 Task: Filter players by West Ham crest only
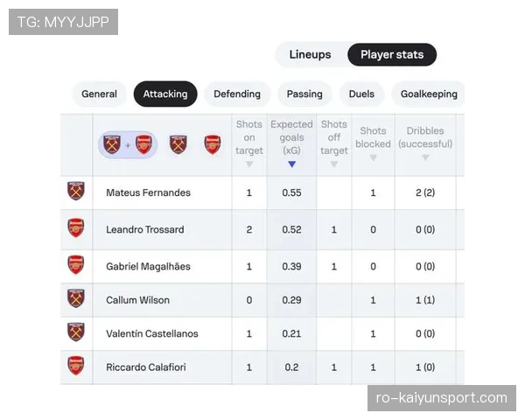pyautogui.click(x=178, y=144)
